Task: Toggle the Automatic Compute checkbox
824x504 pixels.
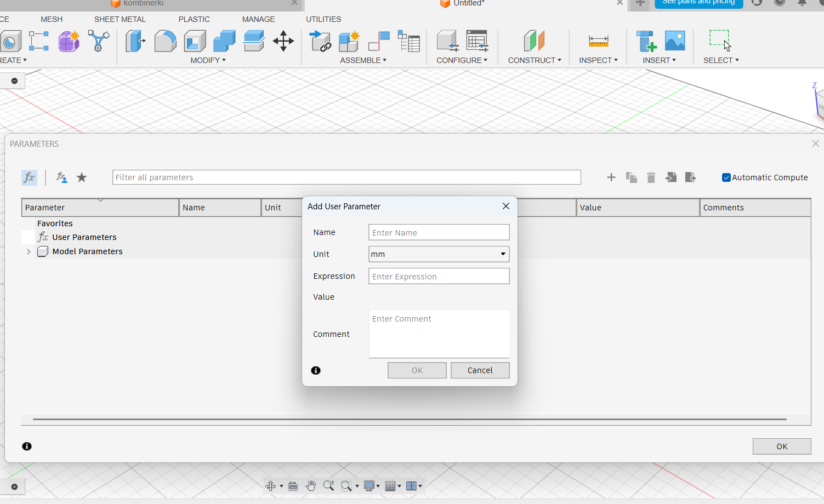Action: pyautogui.click(x=726, y=177)
